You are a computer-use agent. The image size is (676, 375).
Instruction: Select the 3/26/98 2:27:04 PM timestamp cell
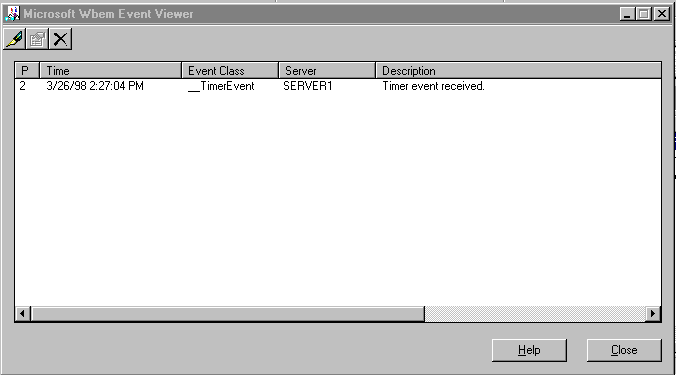pos(95,86)
